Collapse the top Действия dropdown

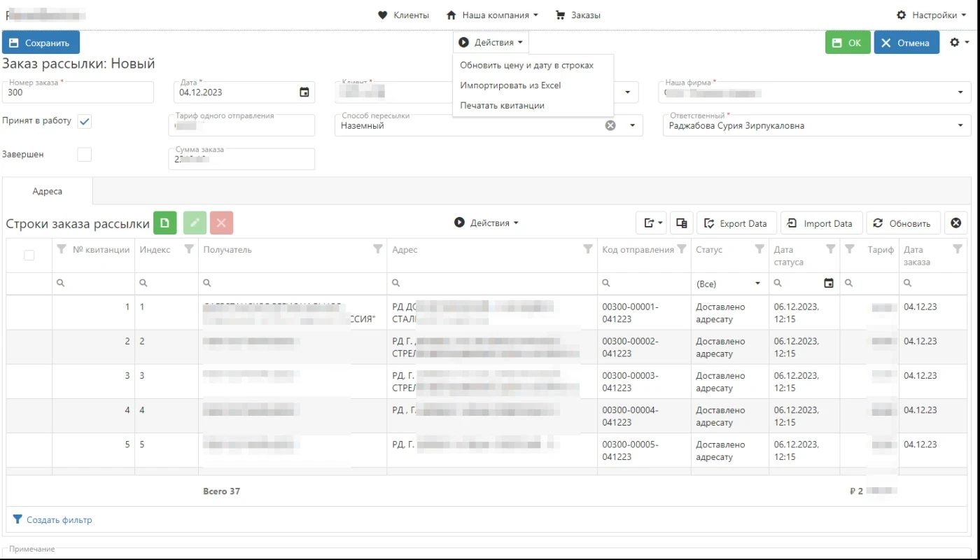coord(491,43)
